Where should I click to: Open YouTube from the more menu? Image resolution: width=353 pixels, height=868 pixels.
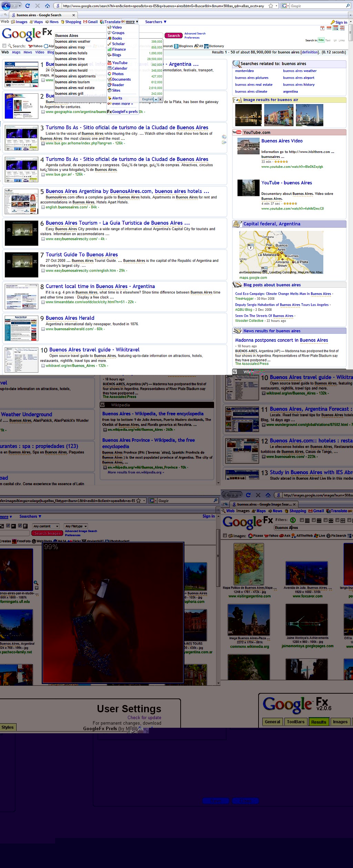(119, 63)
